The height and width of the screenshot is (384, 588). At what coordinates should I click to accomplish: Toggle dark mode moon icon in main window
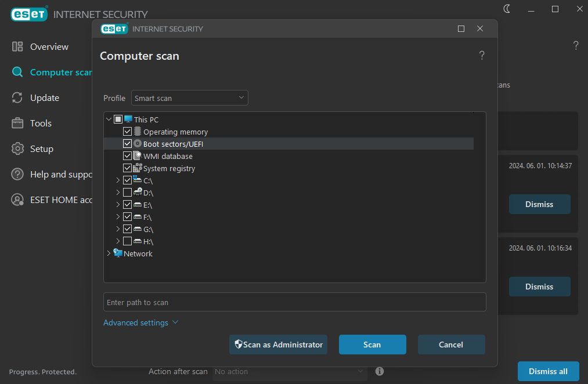coord(507,9)
